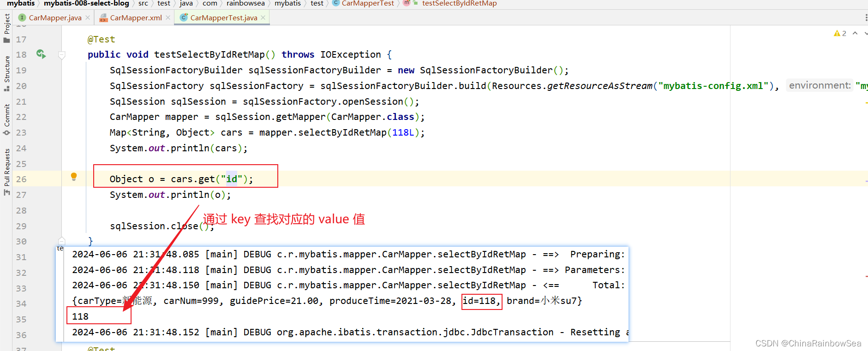Click fold end marker at line 30
This screenshot has width=868, height=351.
point(62,241)
